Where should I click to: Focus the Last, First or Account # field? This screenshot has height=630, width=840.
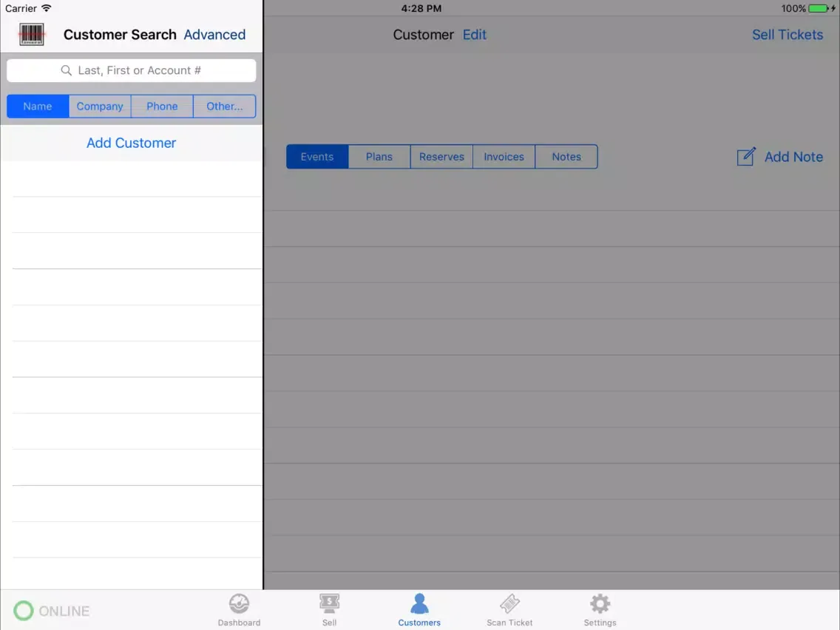coord(132,70)
